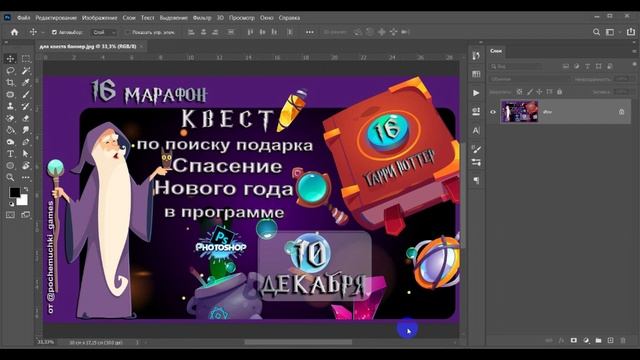Select the Horizontal Type tool

(x=11, y=154)
